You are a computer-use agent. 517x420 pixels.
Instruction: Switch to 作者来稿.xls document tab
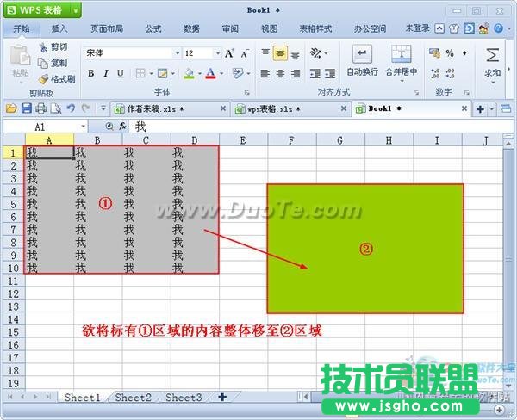(170, 108)
